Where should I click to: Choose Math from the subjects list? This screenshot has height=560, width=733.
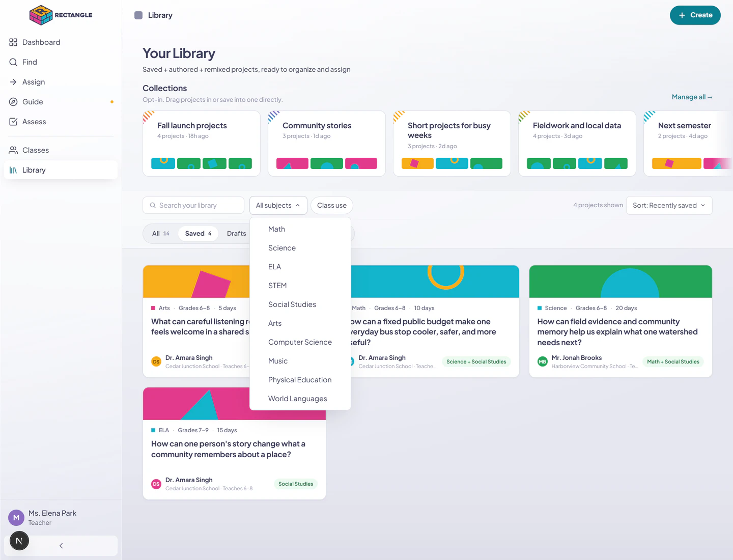[300, 229]
